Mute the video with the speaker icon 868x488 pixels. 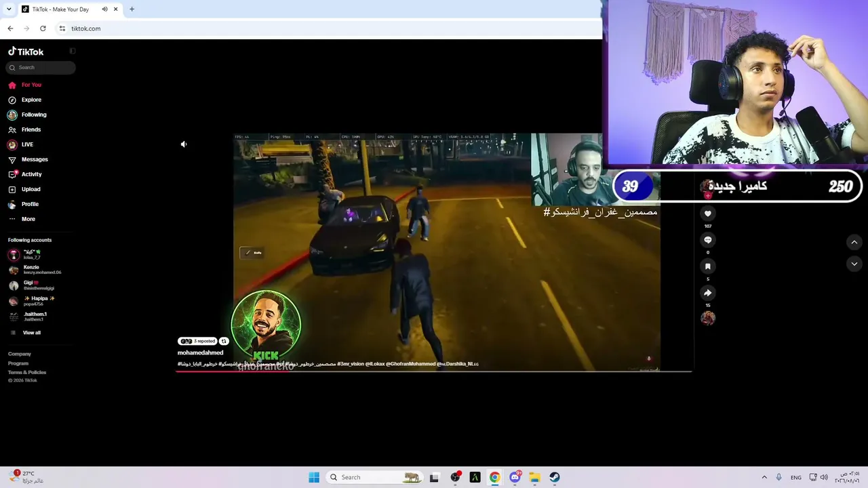(184, 144)
